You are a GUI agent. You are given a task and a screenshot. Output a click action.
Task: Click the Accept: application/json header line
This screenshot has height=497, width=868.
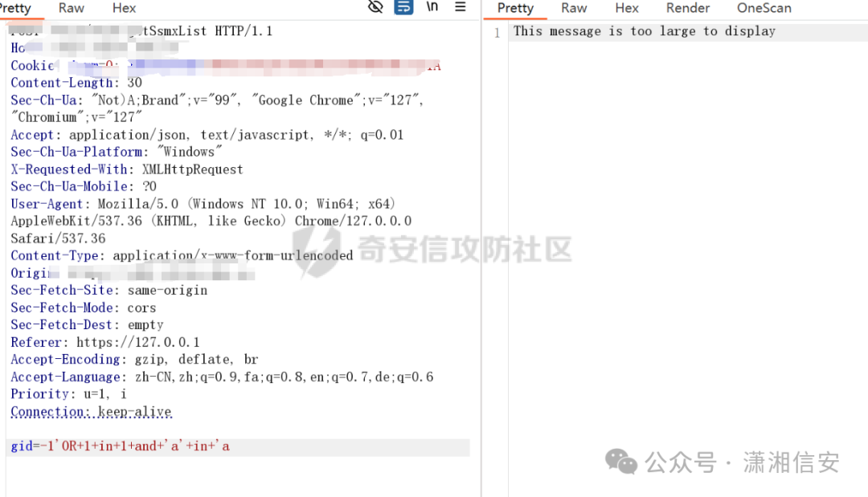pos(207,135)
